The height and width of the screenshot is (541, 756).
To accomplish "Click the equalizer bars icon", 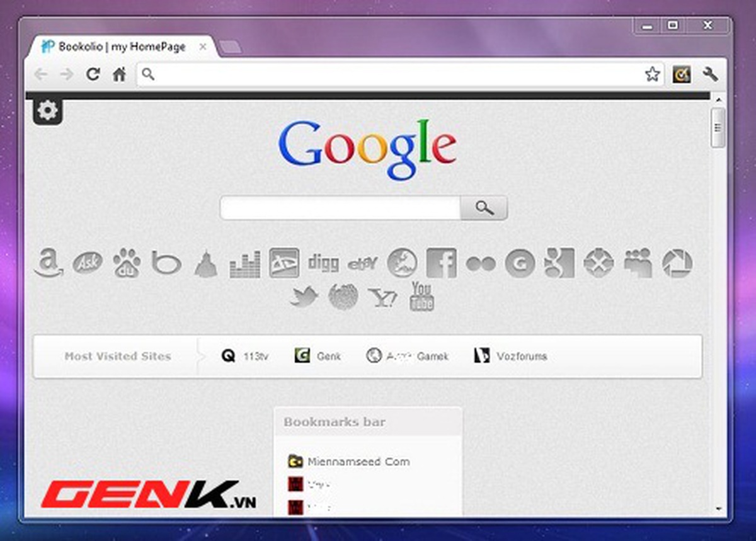I will pyautogui.click(x=244, y=264).
